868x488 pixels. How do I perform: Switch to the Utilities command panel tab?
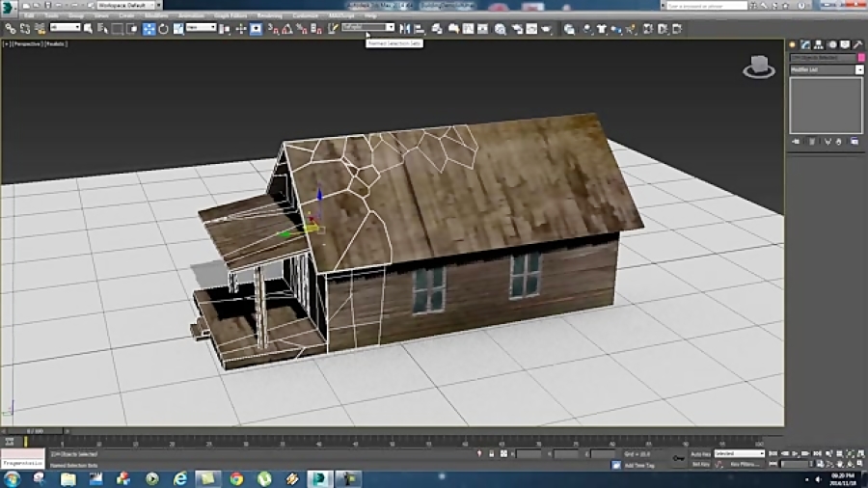click(x=857, y=44)
